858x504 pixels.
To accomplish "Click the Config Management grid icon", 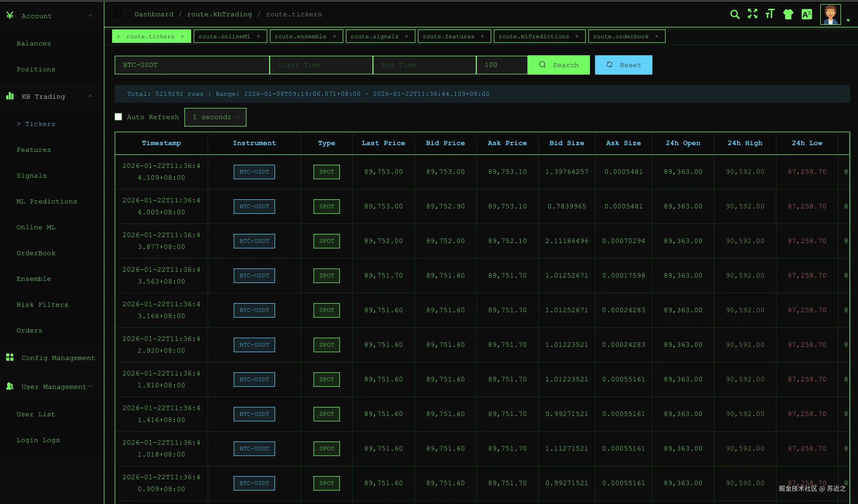I will pyautogui.click(x=10, y=357).
